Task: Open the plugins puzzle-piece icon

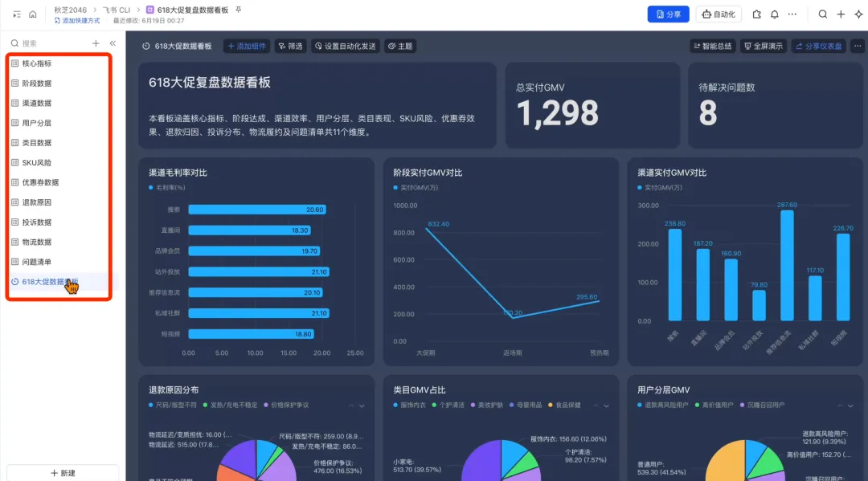Action: [756, 14]
